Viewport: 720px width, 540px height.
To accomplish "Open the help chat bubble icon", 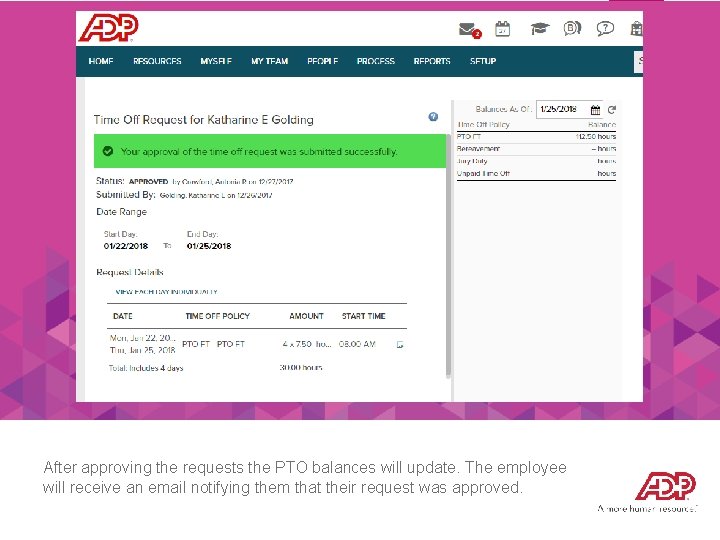I will coord(605,29).
